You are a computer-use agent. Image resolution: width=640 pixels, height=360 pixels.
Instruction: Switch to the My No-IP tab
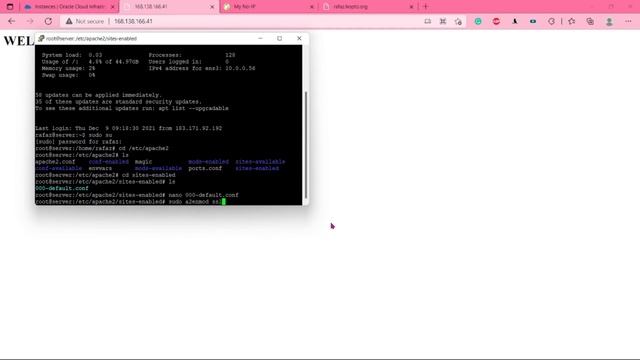click(269, 7)
